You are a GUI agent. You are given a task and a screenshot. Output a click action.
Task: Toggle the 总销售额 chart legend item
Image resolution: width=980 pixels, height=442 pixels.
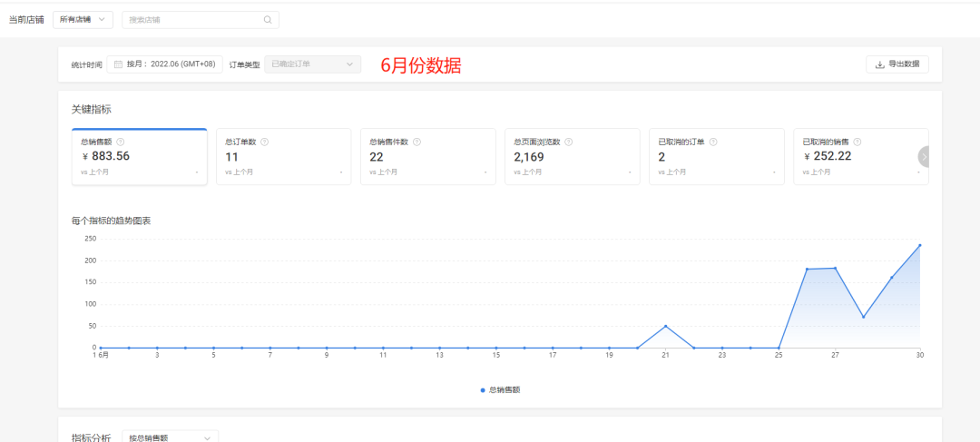(501, 389)
